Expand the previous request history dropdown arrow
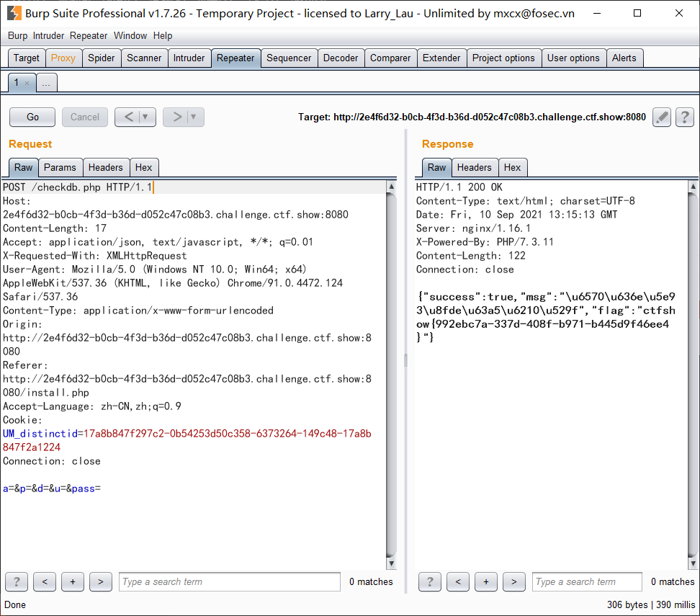Screen dimensions: 700x616 click(x=145, y=117)
